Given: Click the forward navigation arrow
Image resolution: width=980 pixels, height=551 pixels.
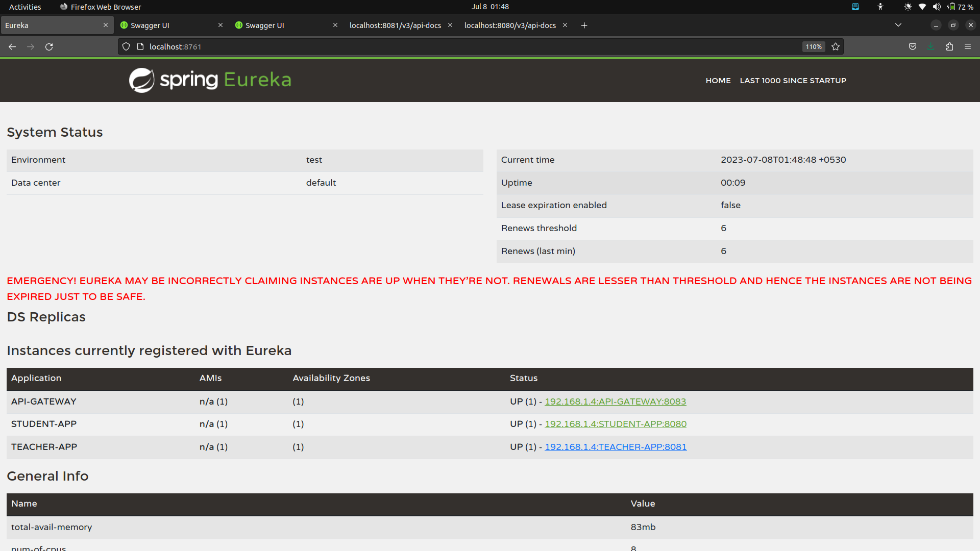Looking at the screenshot, I should pyautogui.click(x=31, y=46).
